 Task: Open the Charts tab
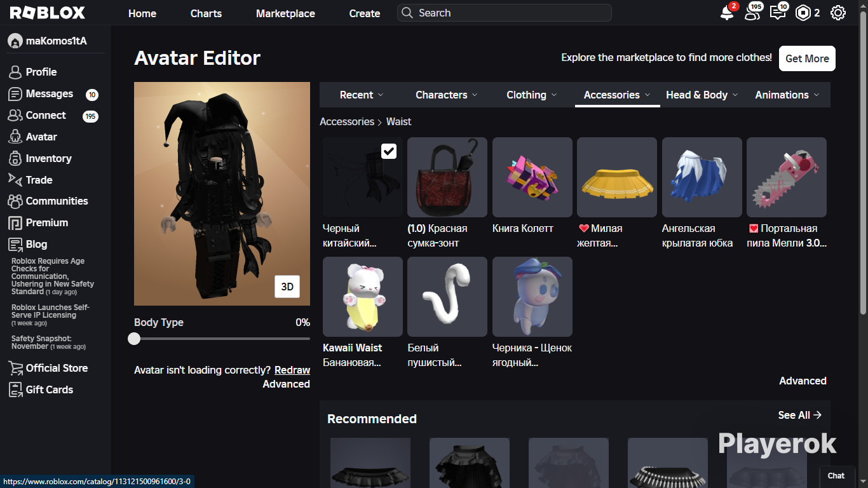(x=206, y=13)
